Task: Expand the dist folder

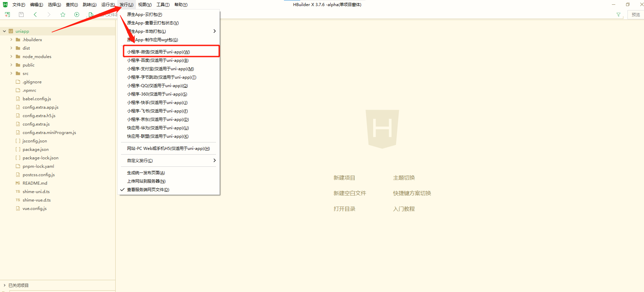Action: point(11,48)
